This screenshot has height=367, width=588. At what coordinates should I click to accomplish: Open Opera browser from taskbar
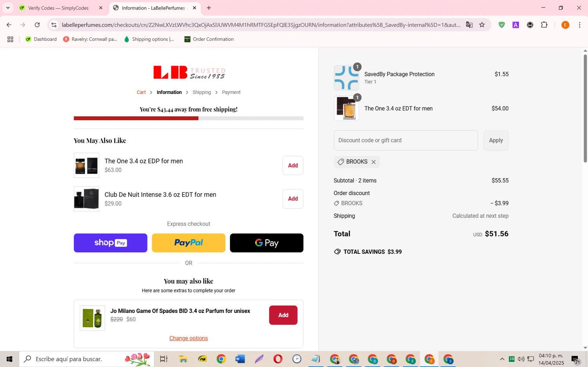pos(278,359)
